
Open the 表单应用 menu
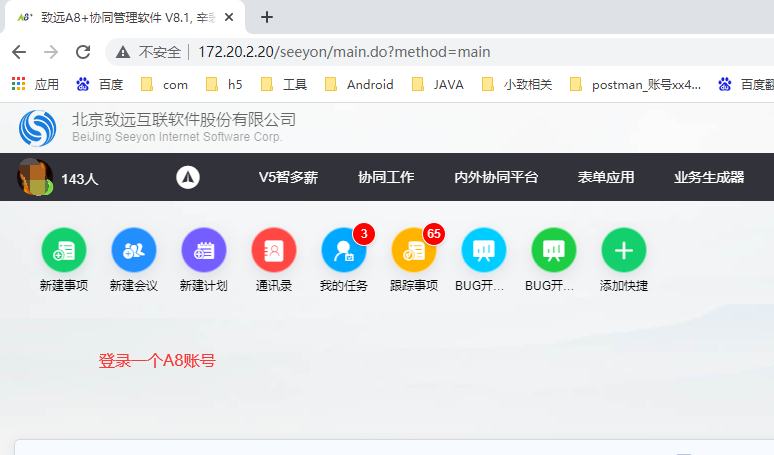click(x=606, y=177)
